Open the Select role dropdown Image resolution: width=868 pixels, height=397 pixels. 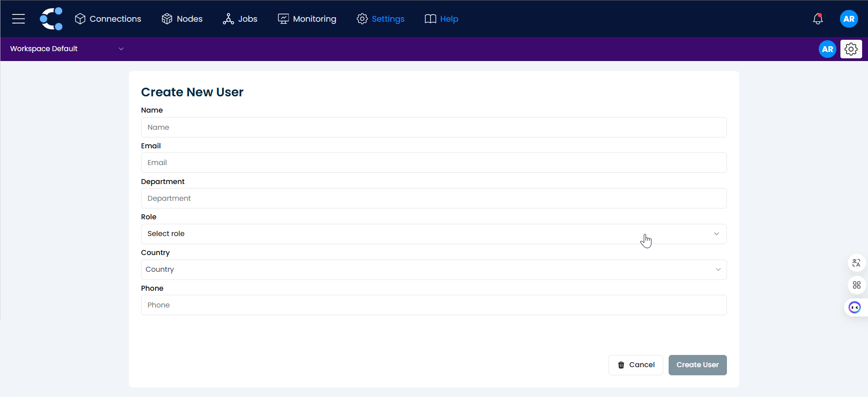pyautogui.click(x=433, y=234)
